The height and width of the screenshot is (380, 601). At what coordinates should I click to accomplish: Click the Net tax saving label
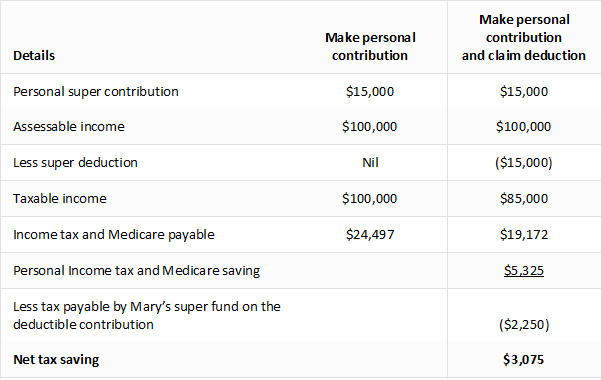pyautogui.click(x=56, y=360)
